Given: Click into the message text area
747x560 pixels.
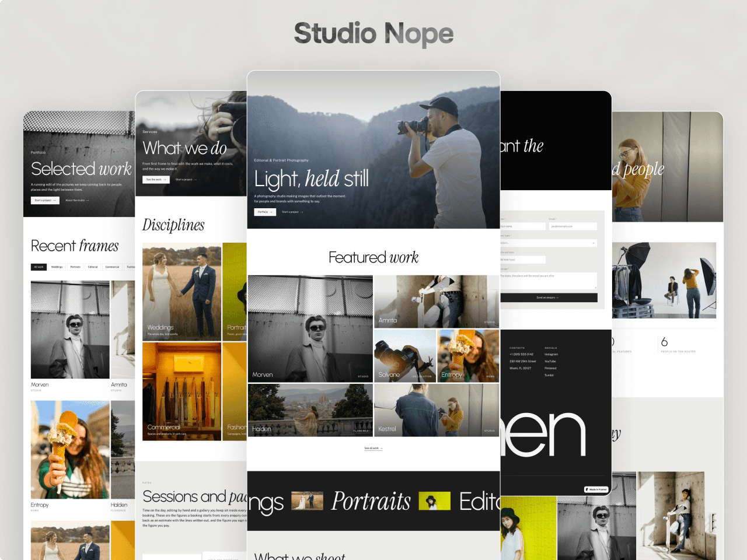Looking at the screenshot, I should [549, 280].
